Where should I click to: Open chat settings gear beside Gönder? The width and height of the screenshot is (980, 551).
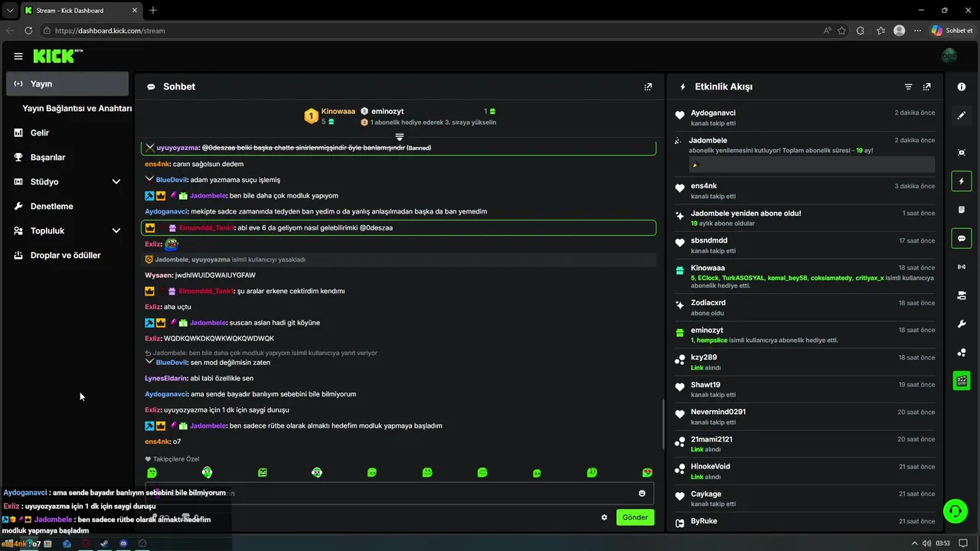click(604, 517)
